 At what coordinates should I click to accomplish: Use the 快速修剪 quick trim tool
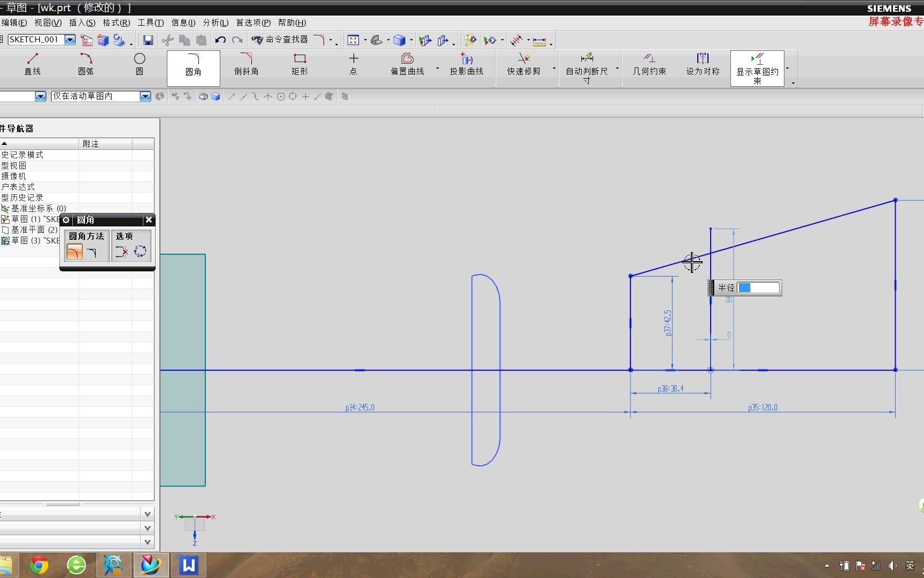coord(524,64)
